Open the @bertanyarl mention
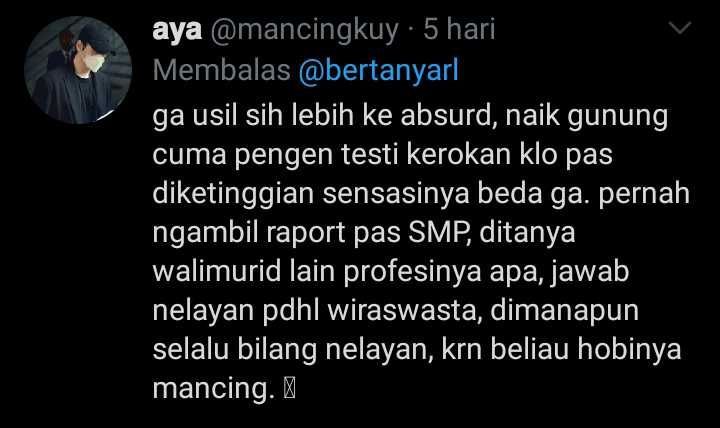 [x=378, y=70]
